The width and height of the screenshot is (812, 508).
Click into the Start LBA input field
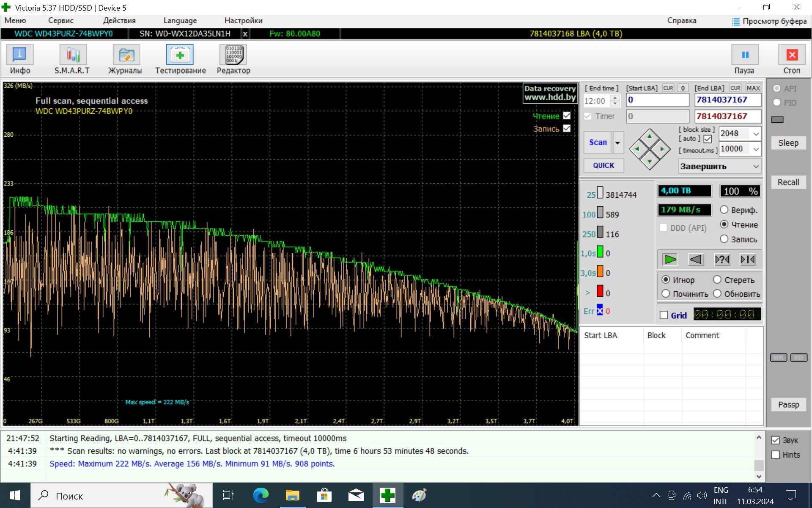(x=657, y=100)
